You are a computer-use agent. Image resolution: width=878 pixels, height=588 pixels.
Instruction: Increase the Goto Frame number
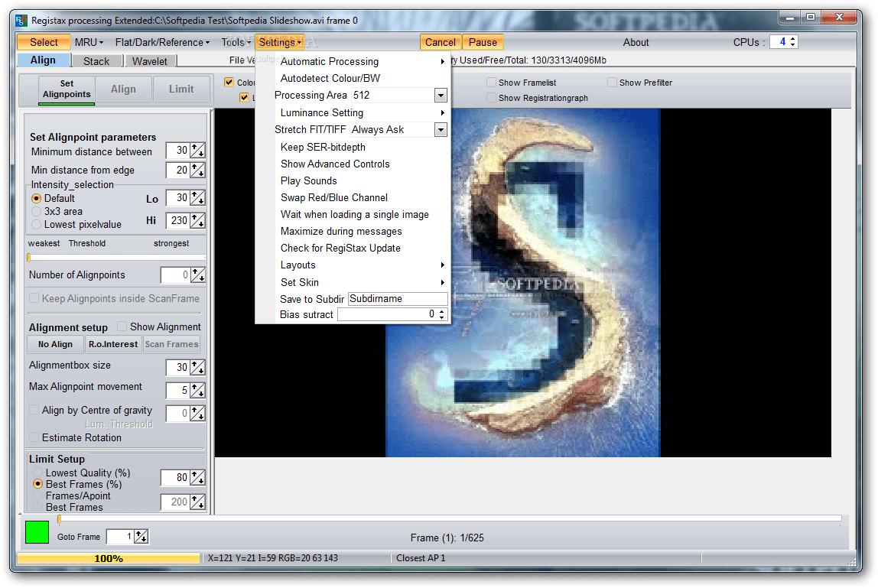coord(140,533)
